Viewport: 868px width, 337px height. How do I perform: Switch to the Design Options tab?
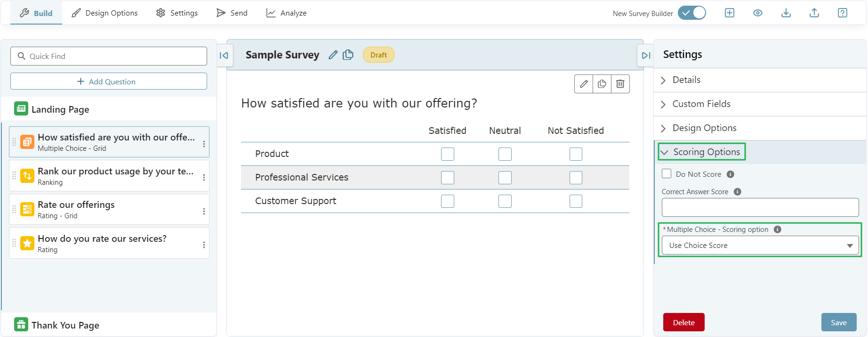pos(104,13)
